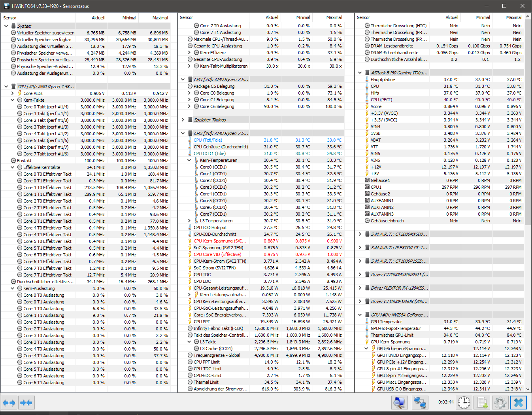The image size is (532, 415).
Task: Click the chip icon of GPU [#0]: NVIDIA GeForce header
Action: pos(367,315)
